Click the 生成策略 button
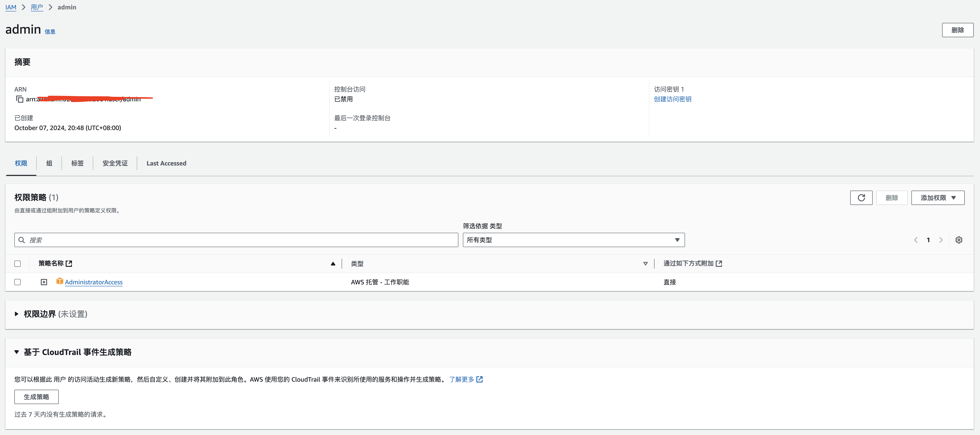Image resolution: width=980 pixels, height=435 pixels. pyautogui.click(x=37, y=397)
